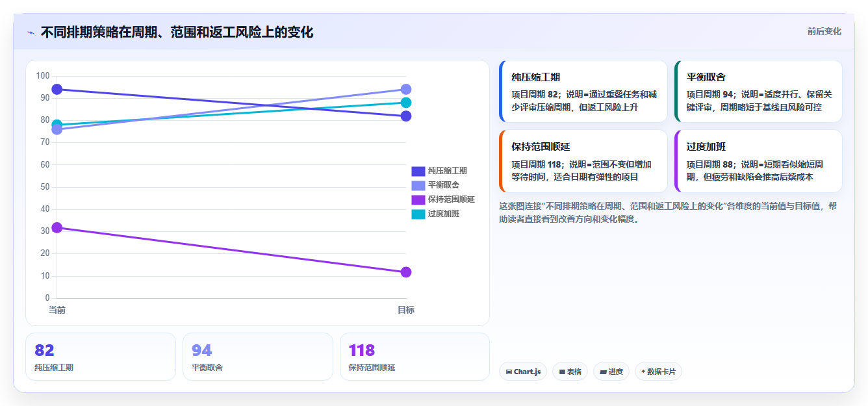The width and height of the screenshot is (868, 406).
Task: Select 平衡取舍 data point at 当前 (76)
Action: click(x=57, y=129)
